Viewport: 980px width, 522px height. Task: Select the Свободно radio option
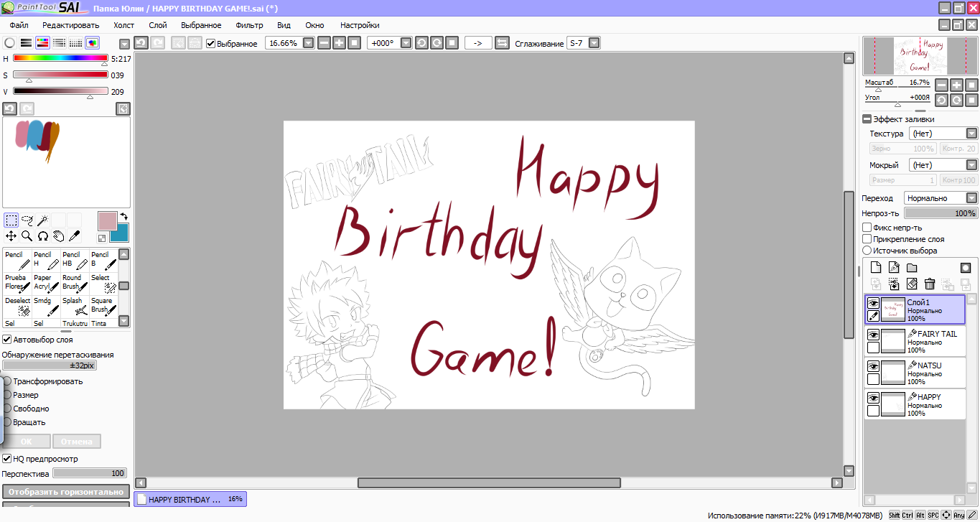coord(7,409)
